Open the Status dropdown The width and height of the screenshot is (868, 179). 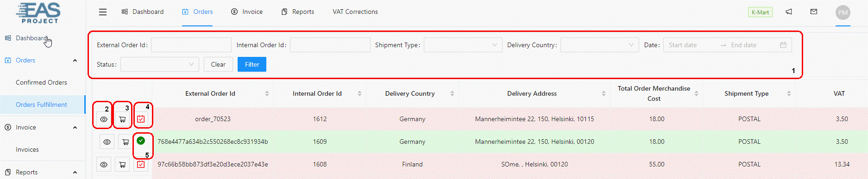pos(159,64)
